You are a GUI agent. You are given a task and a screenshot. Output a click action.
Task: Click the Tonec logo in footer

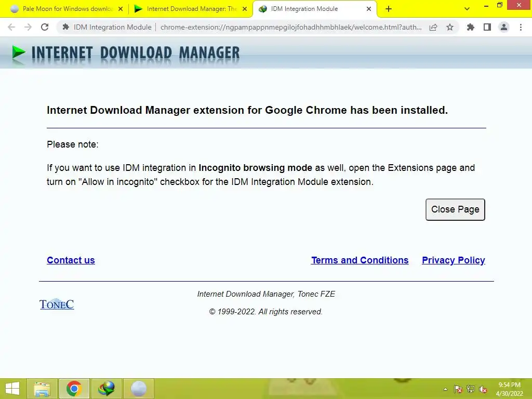click(x=57, y=304)
